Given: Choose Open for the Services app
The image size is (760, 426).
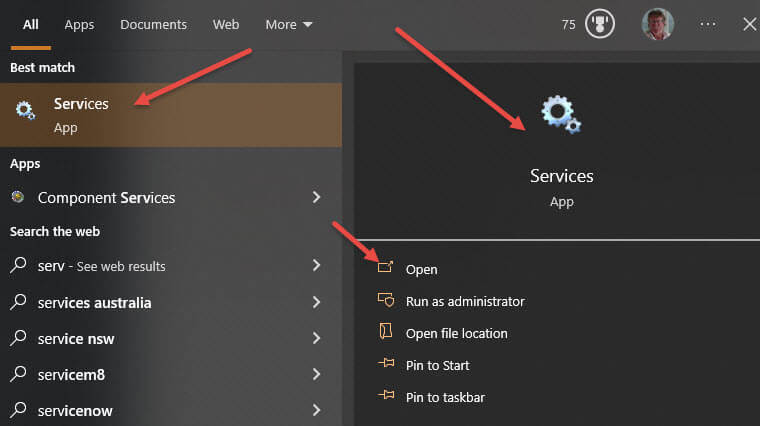Looking at the screenshot, I should coord(421,269).
